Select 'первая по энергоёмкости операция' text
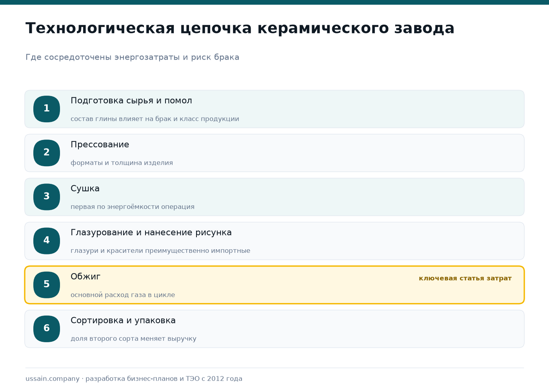The width and height of the screenshot is (549, 392). (x=133, y=207)
